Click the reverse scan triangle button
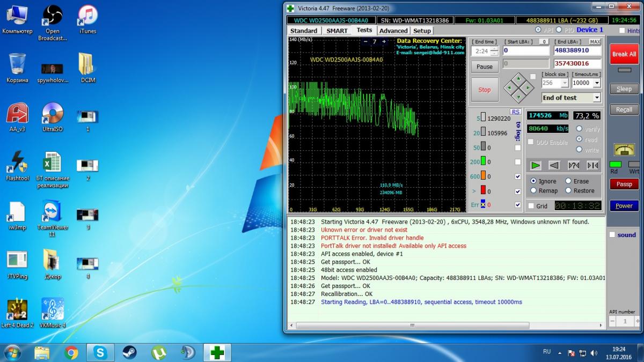This screenshot has width=644, height=362. click(x=554, y=166)
